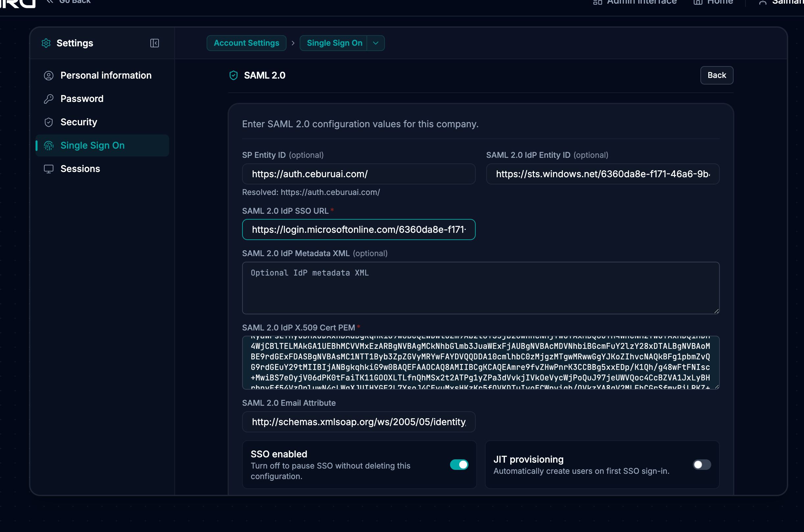This screenshot has height=532, width=804.
Task: Focus the SAML 2.0 IdP SSO URL field
Action: tap(359, 230)
